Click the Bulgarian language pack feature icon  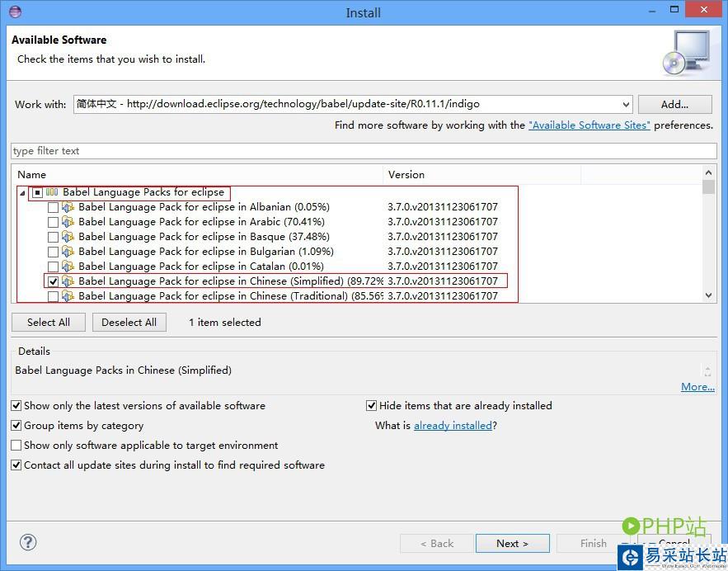[68, 252]
